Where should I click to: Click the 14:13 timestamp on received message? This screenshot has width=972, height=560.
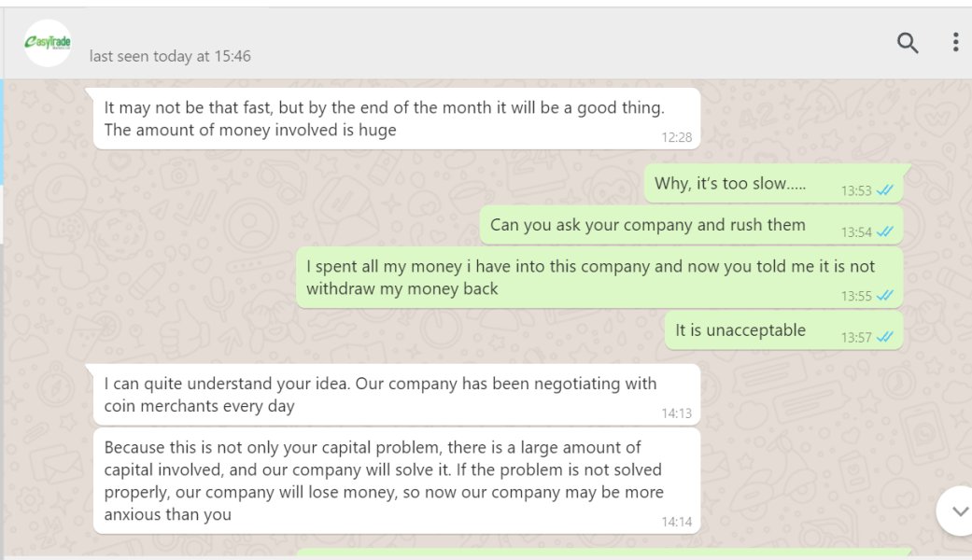click(x=676, y=413)
